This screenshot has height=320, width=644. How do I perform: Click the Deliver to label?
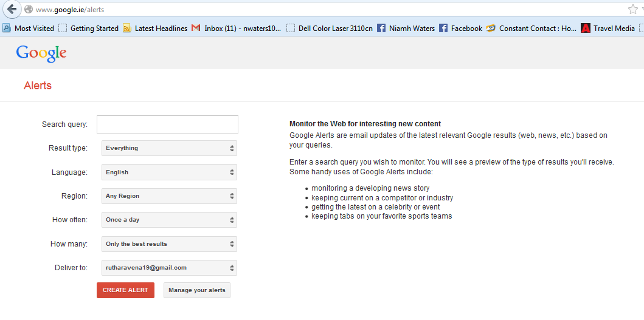tap(71, 268)
